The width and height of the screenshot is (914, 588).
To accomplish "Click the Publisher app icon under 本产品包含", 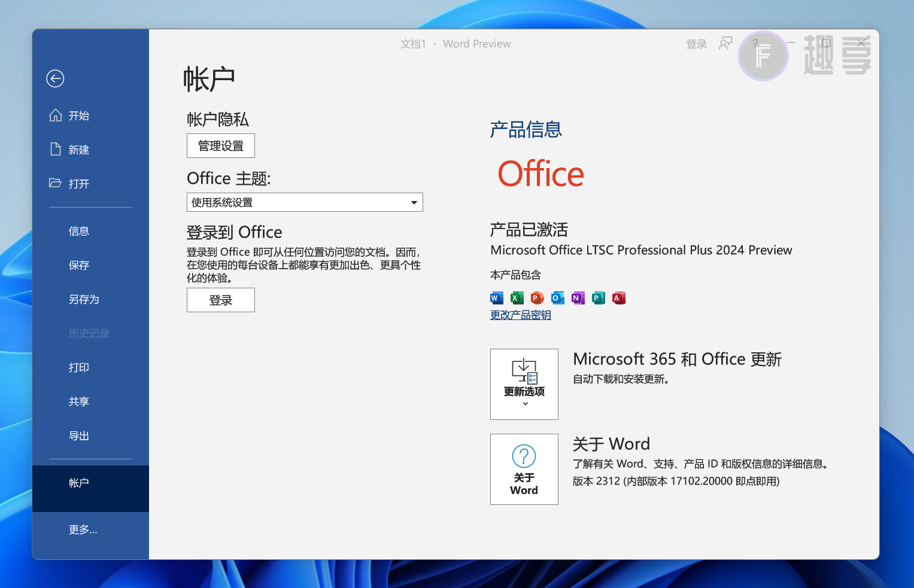I will [x=599, y=298].
